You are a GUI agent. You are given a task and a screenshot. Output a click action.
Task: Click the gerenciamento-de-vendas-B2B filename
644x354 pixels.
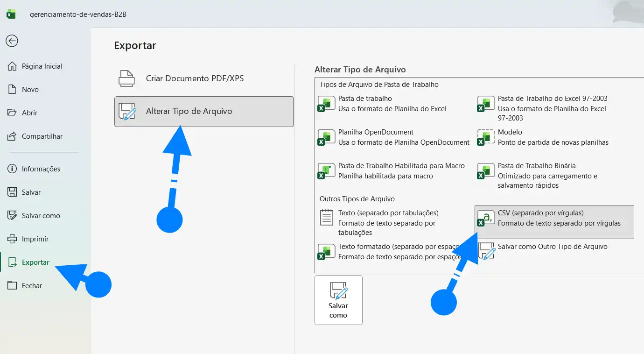(x=77, y=14)
